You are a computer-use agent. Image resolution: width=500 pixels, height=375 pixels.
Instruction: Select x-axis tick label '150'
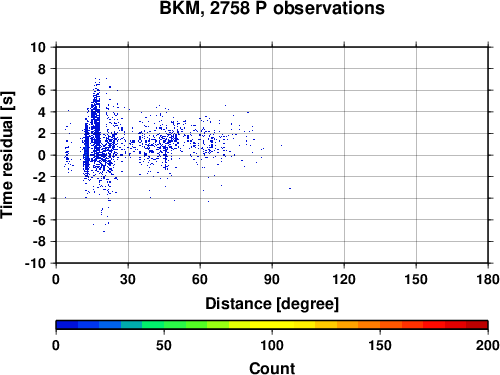[416, 279]
